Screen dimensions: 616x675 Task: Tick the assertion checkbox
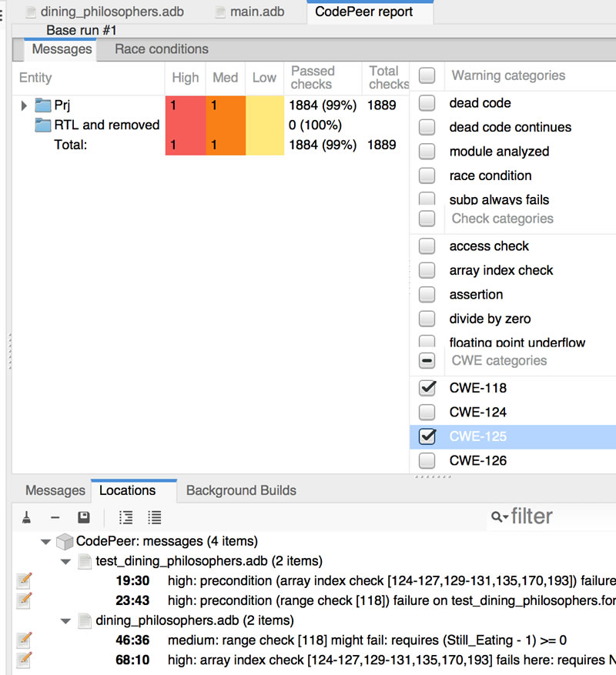(427, 294)
